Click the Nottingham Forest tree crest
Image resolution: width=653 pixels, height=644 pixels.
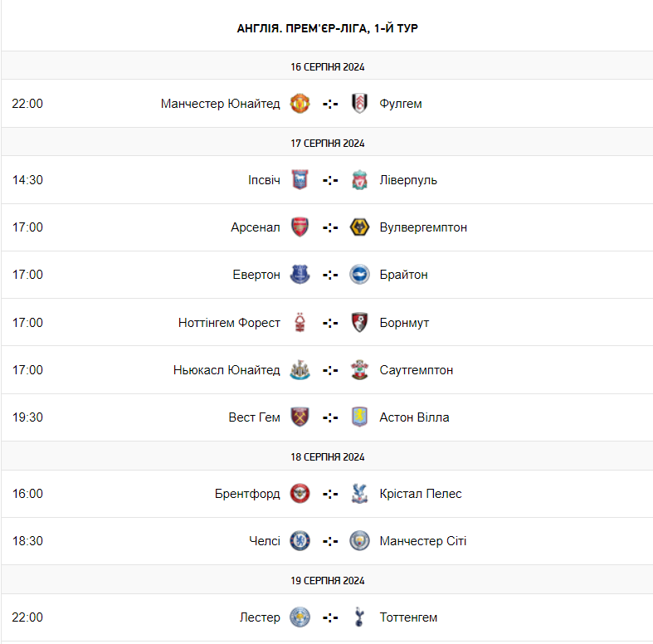coord(300,323)
